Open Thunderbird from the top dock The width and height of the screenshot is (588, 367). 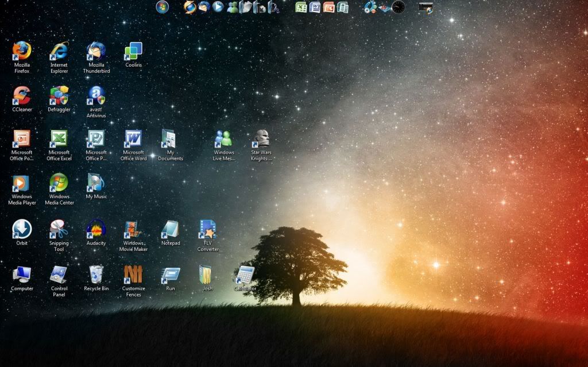click(204, 7)
